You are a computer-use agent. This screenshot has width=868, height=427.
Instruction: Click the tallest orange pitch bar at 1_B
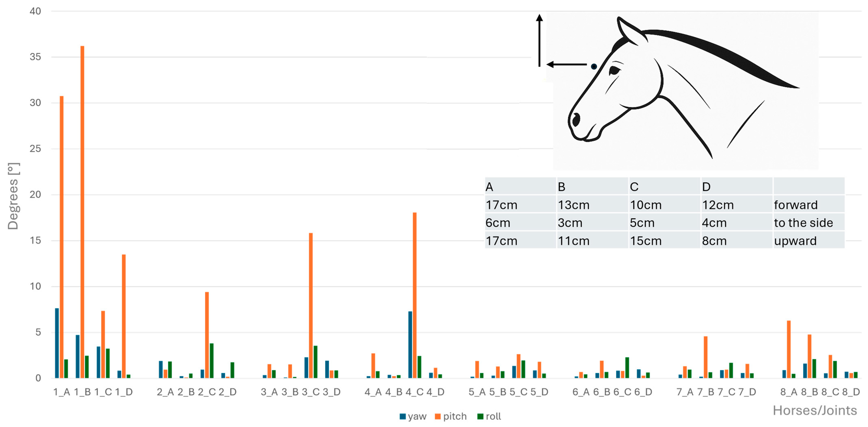[82, 212]
